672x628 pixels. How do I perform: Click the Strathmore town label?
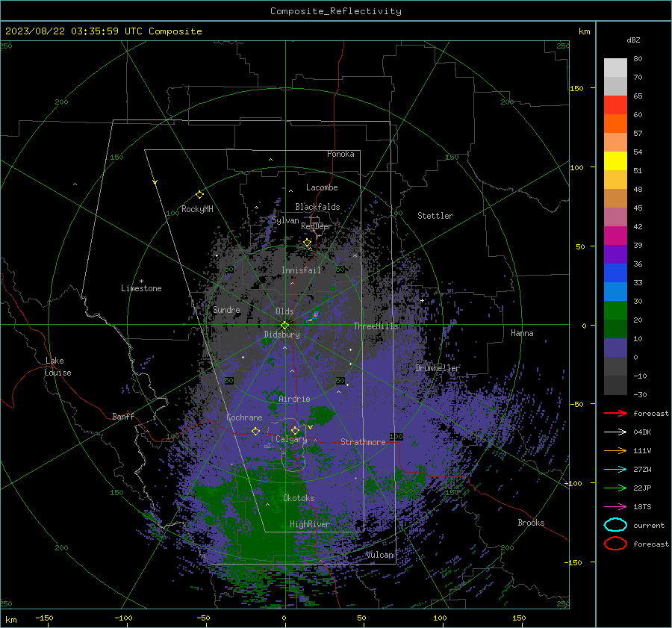coord(363,442)
